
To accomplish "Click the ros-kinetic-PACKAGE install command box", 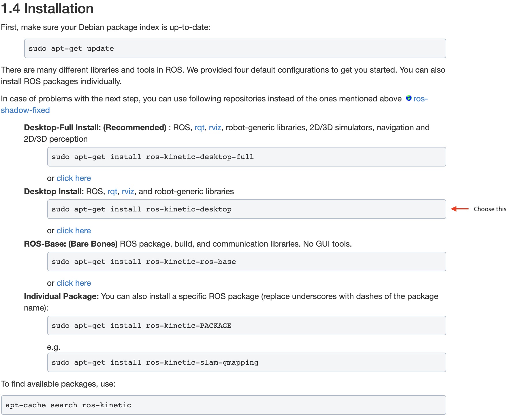I will pyautogui.click(x=247, y=326).
